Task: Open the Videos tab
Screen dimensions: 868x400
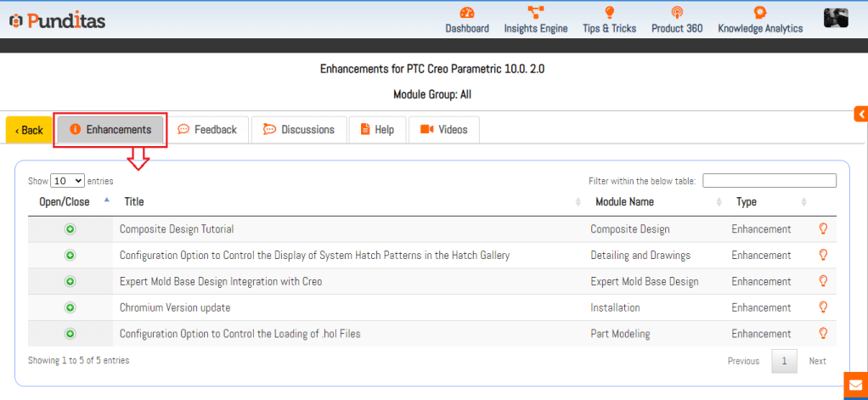Action: point(443,130)
